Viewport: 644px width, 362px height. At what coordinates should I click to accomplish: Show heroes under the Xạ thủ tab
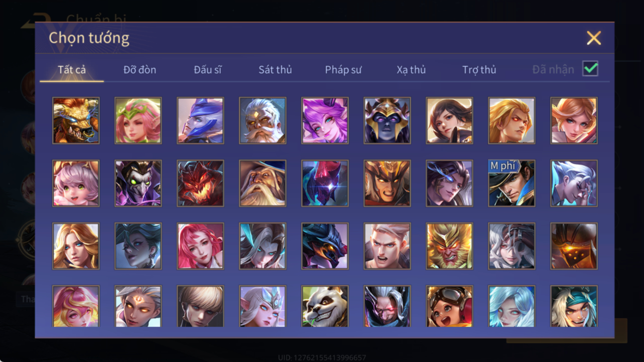click(x=411, y=70)
